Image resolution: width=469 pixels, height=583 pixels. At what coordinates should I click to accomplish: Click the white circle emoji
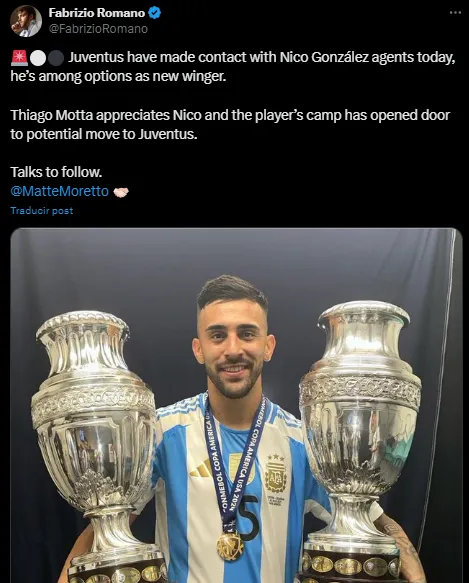38,58
